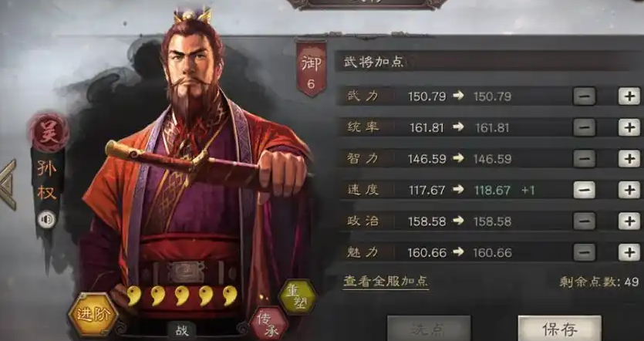Add another point to 速度

[x=629, y=190]
